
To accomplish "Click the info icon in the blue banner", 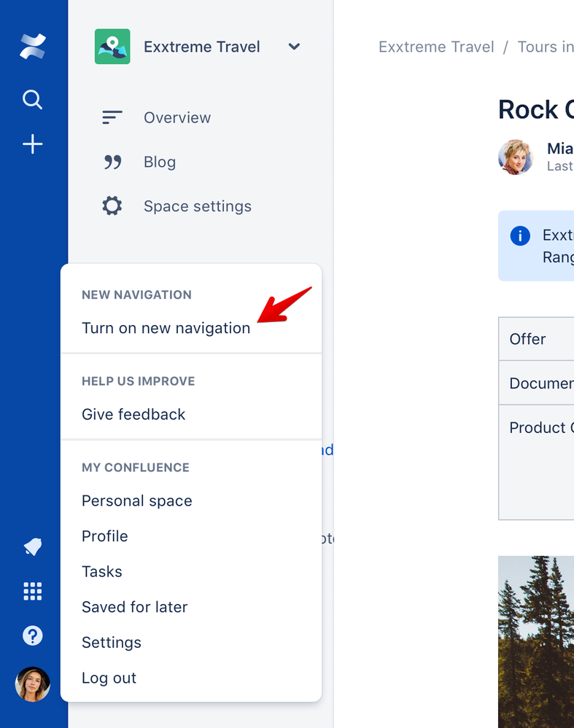I will (520, 235).
